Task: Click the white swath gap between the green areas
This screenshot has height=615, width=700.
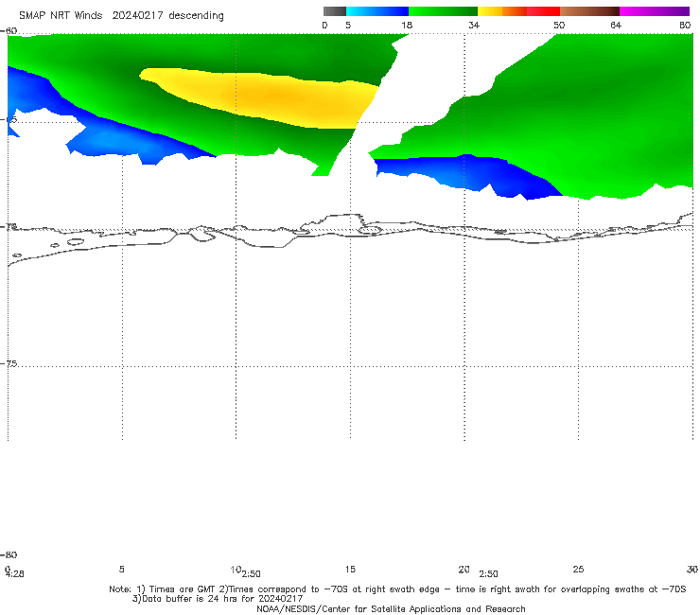Action: pyautogui.click(x=424, y=89)
